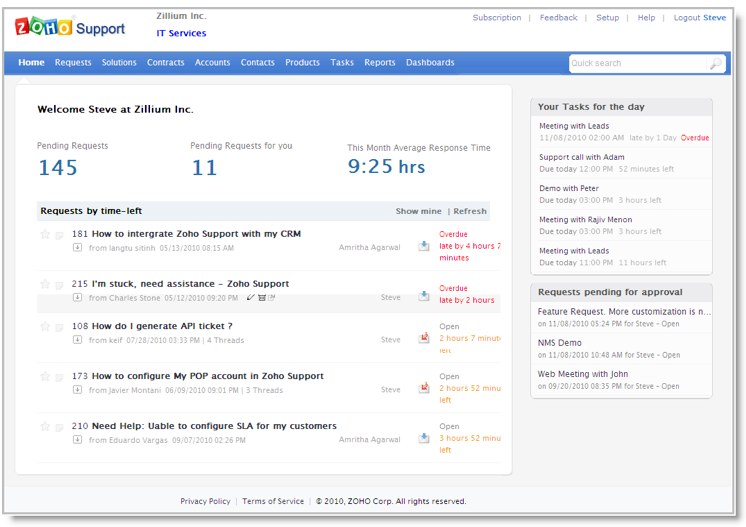This screenshot has height=527, width=746.
Task: Click comment icon beside request 215
Action: pos(59,285)
